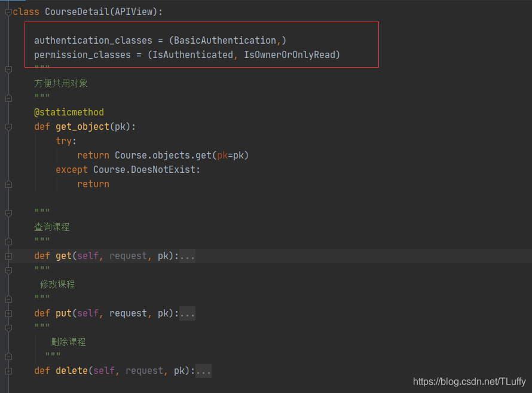532x393 pixels.
Task: Fold the 删除课程 docstring at its closing-quotes gutter marker
Action: (x=9, y=357)
